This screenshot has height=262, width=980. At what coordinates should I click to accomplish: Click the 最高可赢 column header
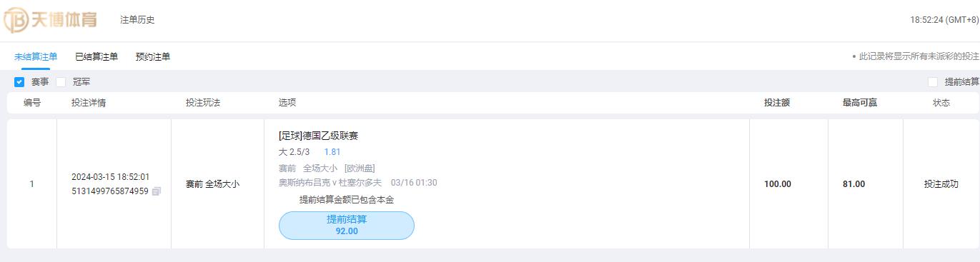coord(860,103)
